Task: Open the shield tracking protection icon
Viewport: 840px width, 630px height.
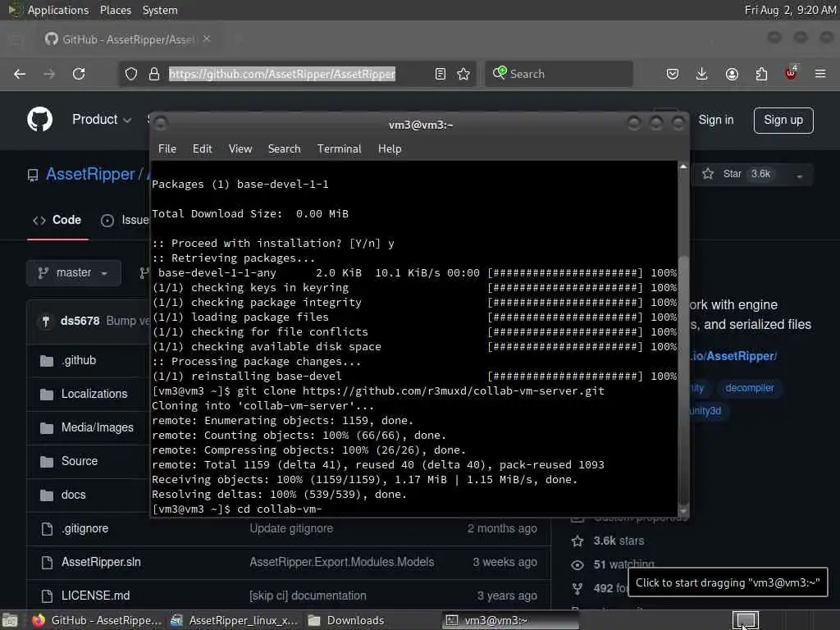Action: [131, 74]
